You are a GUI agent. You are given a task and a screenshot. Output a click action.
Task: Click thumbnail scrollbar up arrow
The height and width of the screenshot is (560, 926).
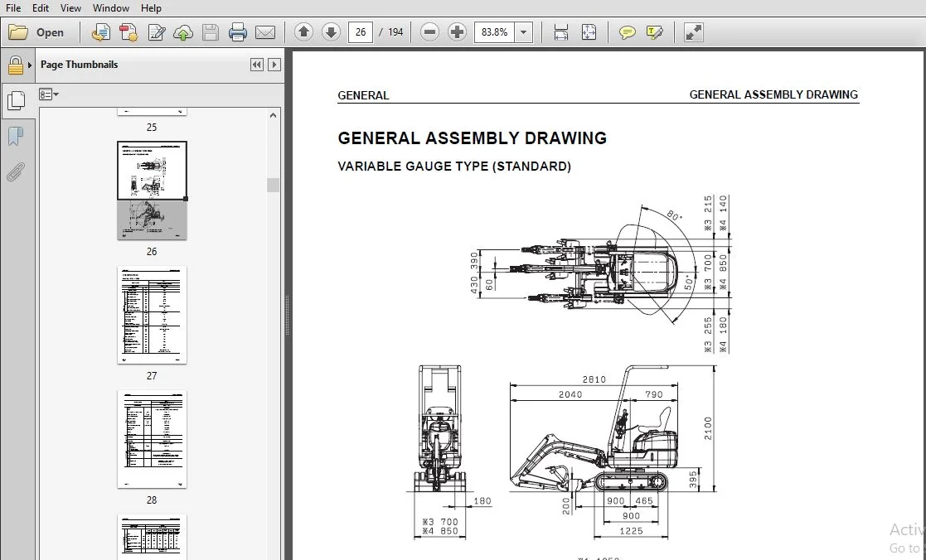point(273,115)
